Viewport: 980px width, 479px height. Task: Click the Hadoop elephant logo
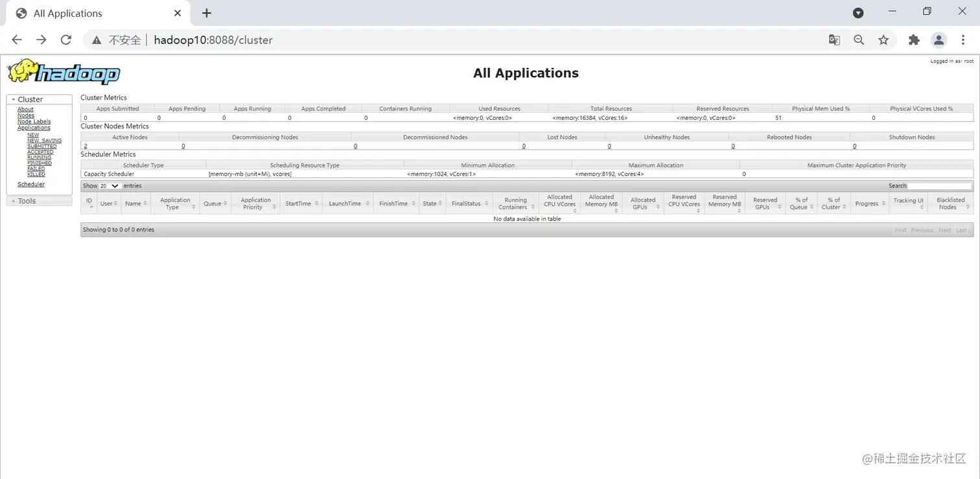click(x=64, y=71)
